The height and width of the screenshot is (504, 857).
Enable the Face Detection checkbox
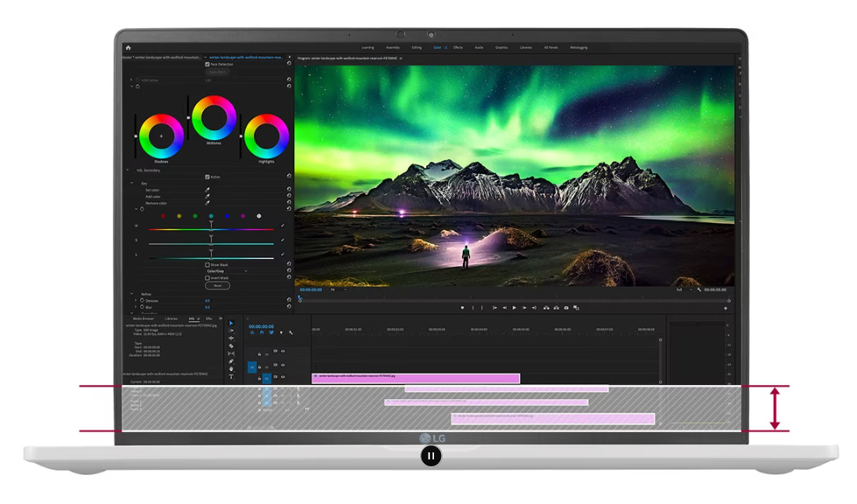point(207,64)
